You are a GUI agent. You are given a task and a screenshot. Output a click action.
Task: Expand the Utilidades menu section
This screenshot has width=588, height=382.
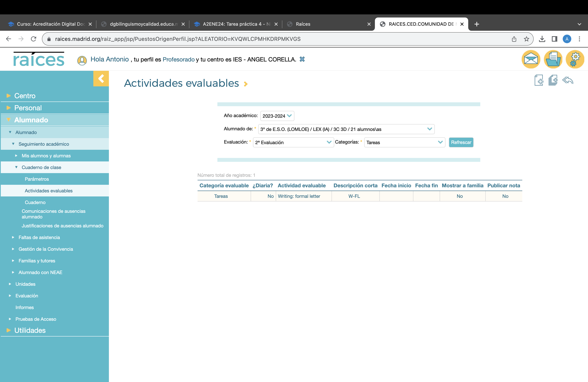[x=30, y=330]
